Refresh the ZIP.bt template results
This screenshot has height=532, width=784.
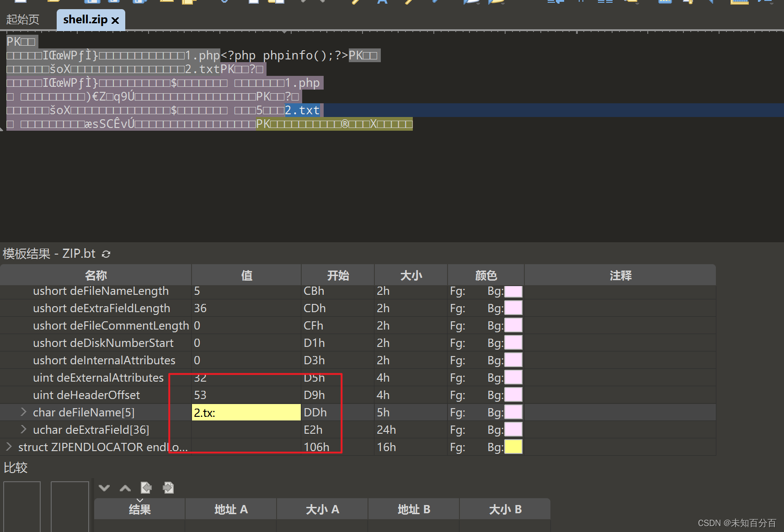click(106, 254)
